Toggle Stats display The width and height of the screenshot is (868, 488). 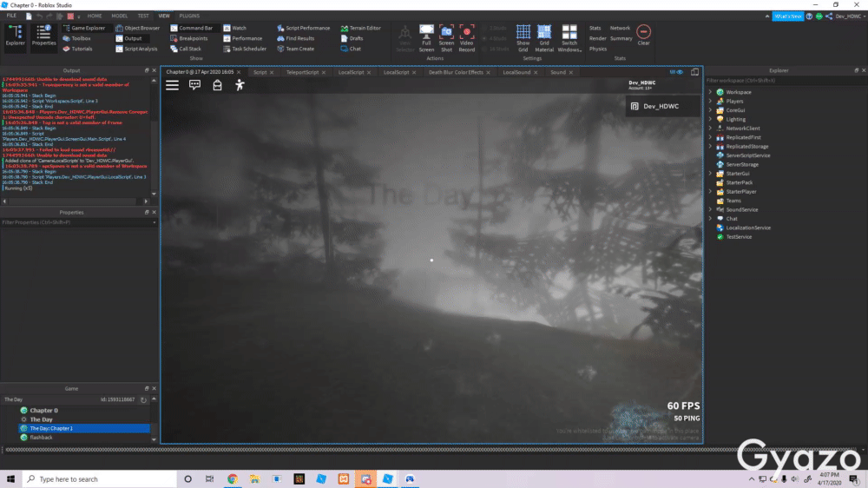coord(595,28)
